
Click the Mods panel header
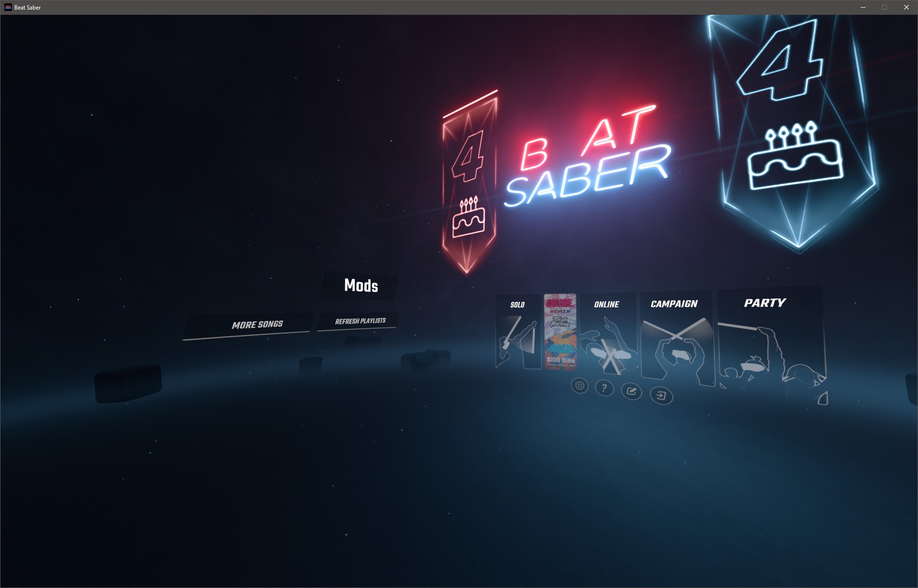click(x=361, y=285)
